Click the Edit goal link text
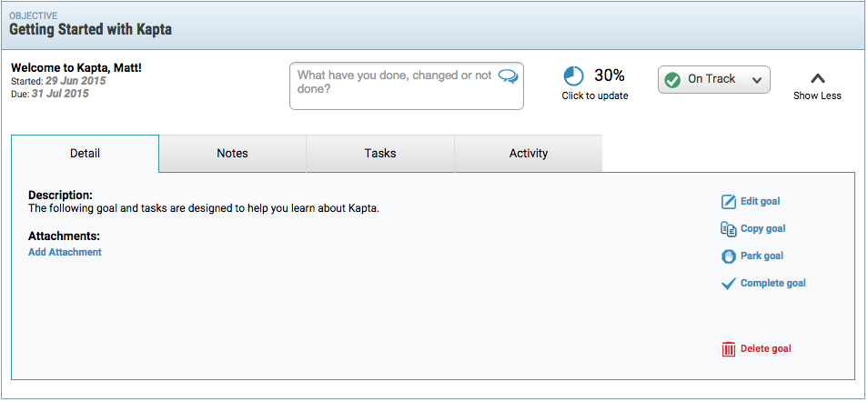 click(x=760, y=202)
